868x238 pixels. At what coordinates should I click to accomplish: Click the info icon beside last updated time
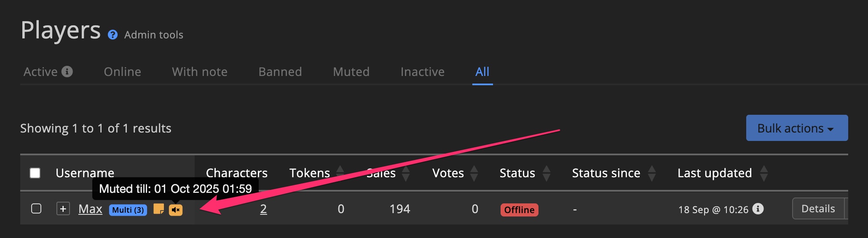(758, 209)
